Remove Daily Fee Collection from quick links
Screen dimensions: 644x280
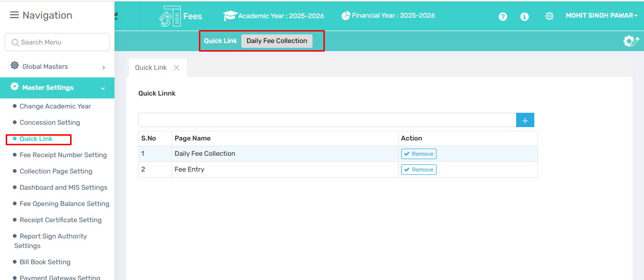point(419,154)
